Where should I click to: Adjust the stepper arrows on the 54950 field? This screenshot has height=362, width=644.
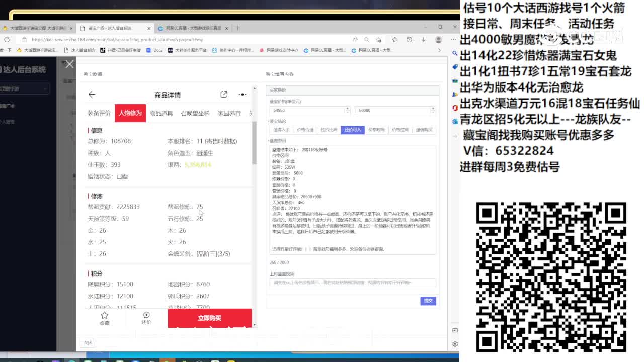(347, 110)
